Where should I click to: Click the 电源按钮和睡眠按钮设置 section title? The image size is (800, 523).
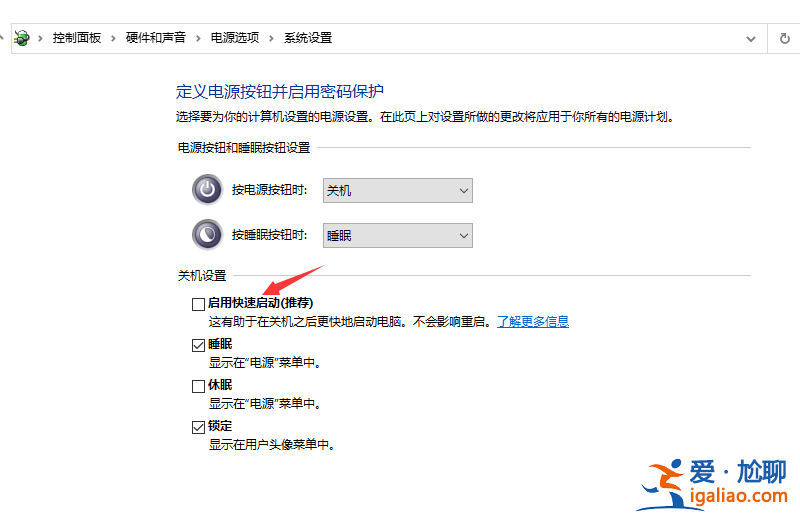244,148
